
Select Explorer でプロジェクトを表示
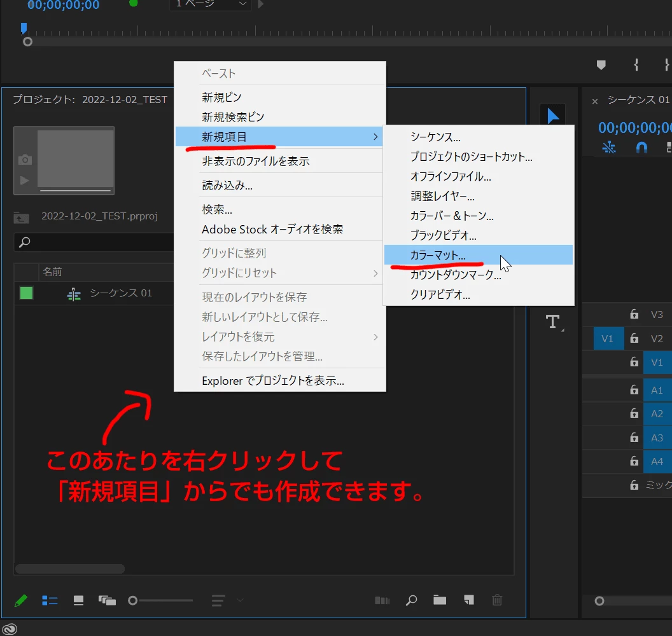pyautogui.click(x=280, y=381)
